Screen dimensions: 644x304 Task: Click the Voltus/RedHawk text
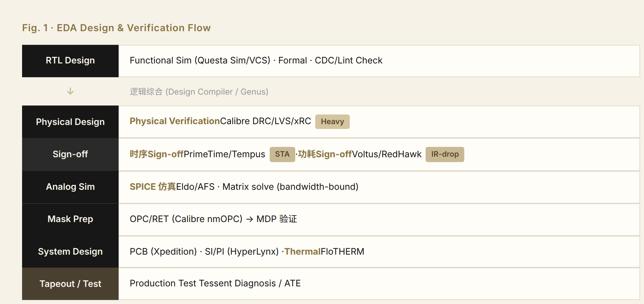pyautogui.click(x=387, y=154)
